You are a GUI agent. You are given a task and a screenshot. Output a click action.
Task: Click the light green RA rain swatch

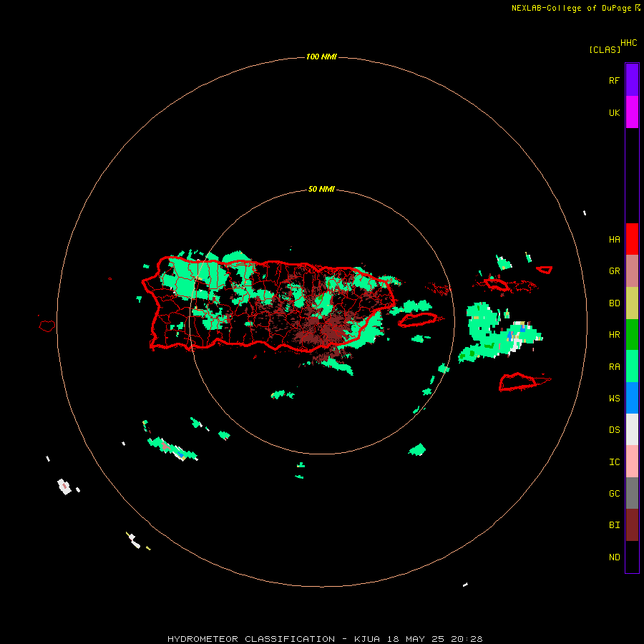[x=632, y=366]
